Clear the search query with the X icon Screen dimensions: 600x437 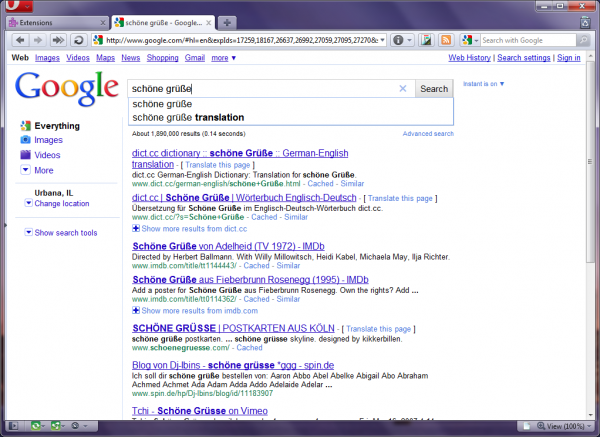(403, 88)
